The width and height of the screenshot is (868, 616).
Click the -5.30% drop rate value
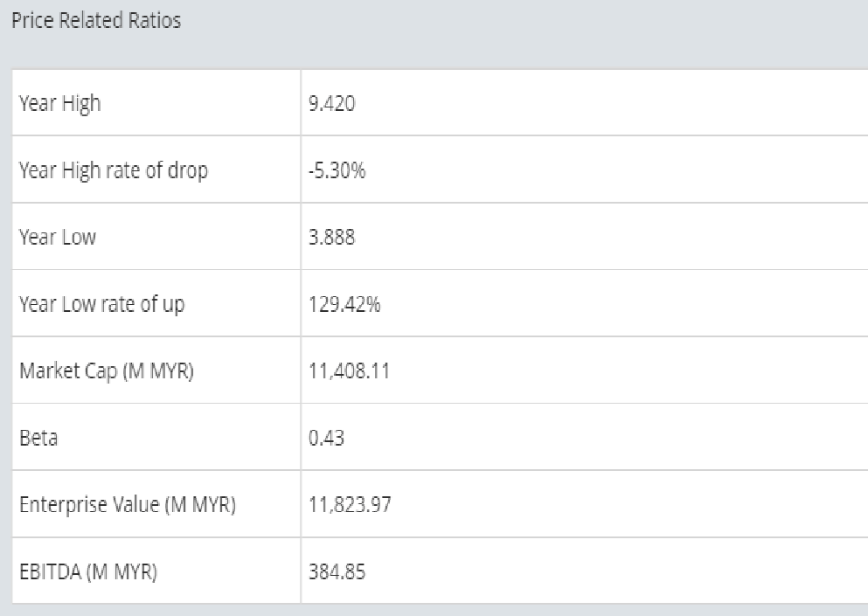point(337,170)
